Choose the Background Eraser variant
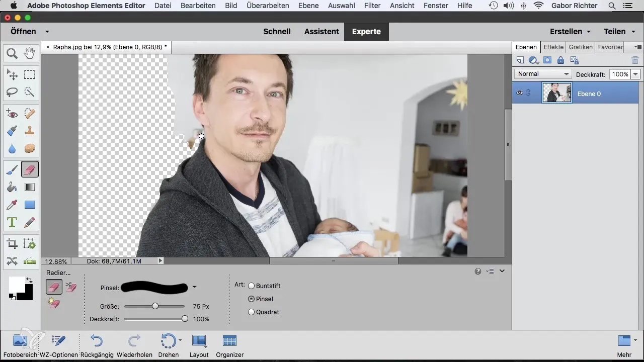Screen dimensions: 644x362 (71, 287)
